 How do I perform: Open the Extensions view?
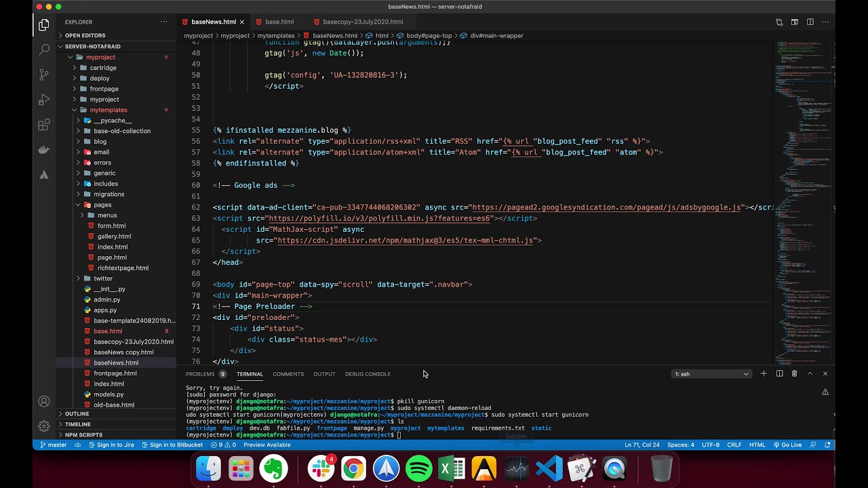point(44,125)
